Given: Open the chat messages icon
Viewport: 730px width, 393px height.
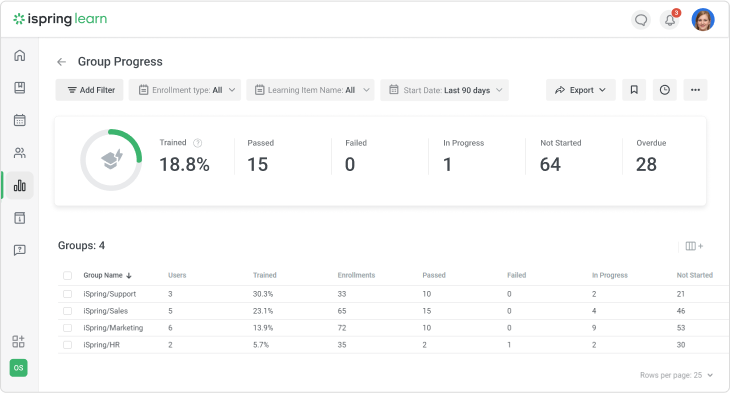Looking at the screenshot, I should pos(641,20).
